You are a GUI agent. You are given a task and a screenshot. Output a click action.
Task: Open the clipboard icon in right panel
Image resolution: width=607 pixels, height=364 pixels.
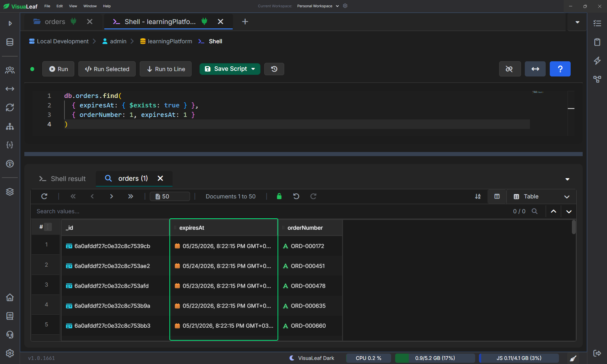coord(597,42)
